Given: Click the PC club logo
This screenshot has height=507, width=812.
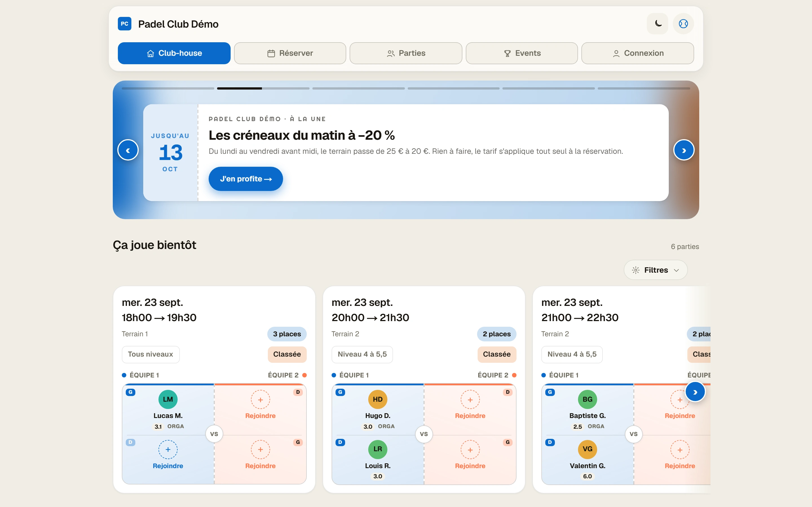Looking at the screenshot, I should point(125,24).
